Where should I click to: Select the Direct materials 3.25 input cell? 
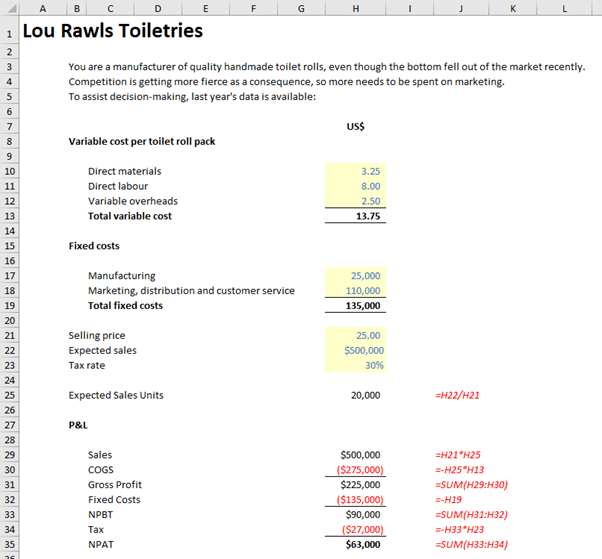(355, 171)
